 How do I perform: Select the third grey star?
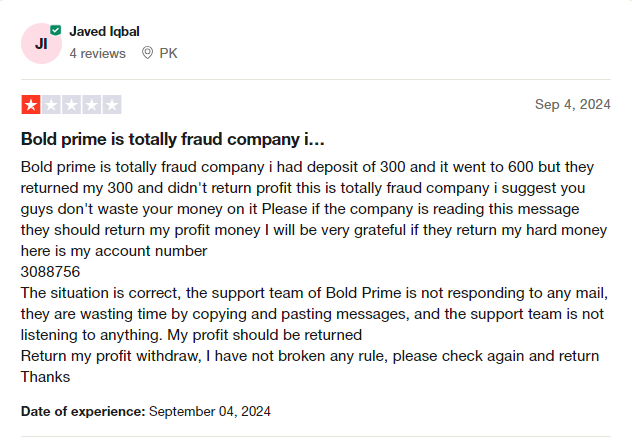point(71,105)
